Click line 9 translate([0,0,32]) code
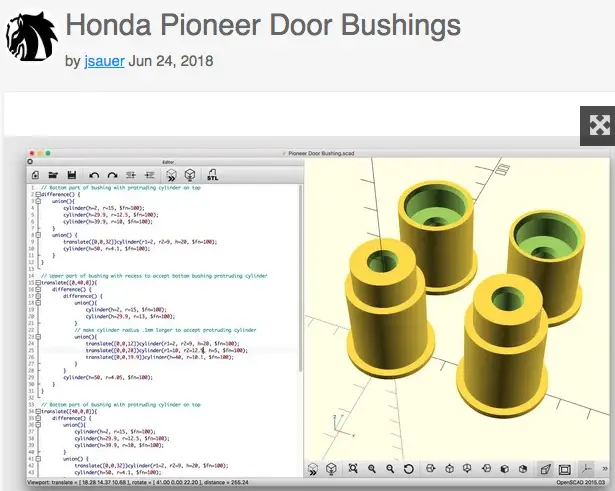 tap(140, 242)
